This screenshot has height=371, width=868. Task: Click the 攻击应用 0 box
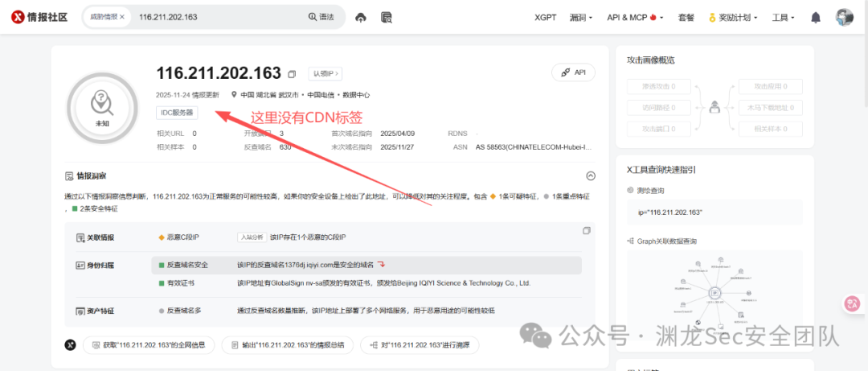(771, 86)
